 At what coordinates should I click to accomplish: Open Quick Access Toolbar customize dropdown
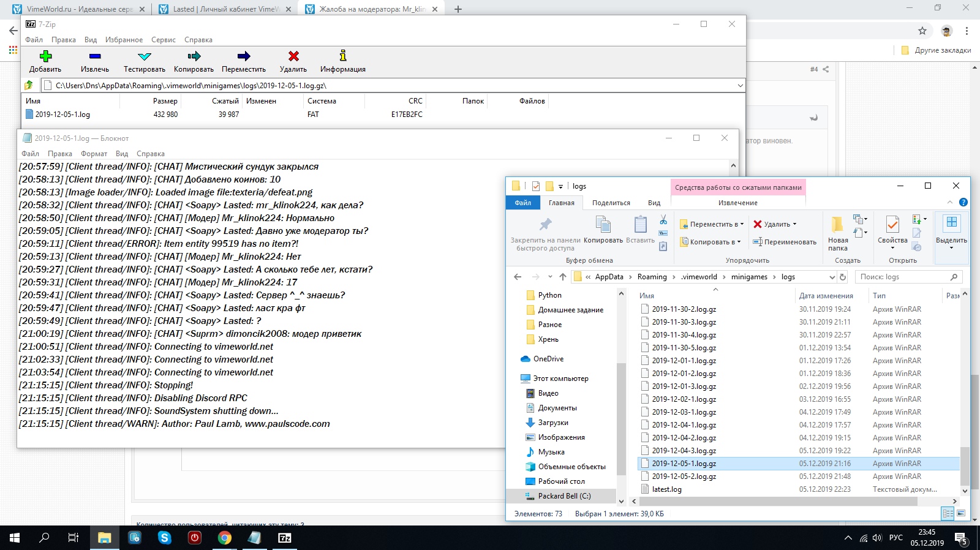click(560, 186)
